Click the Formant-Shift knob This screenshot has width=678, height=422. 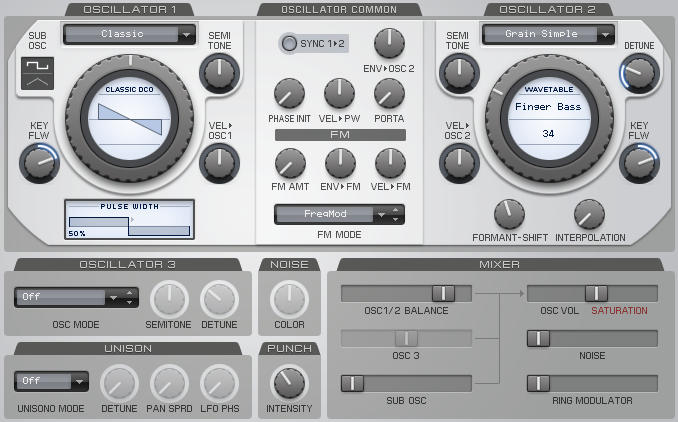[x=508, y=213]
